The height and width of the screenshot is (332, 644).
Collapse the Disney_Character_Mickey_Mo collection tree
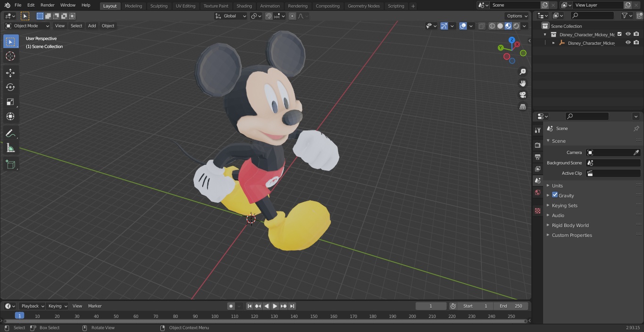[x=545, y=34]
